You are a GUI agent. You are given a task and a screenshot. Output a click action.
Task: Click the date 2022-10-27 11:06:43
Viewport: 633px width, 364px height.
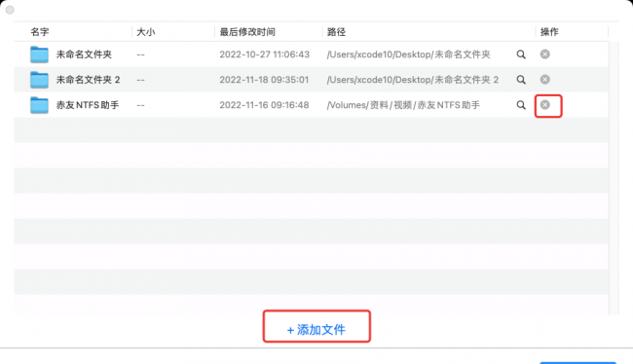265,55
